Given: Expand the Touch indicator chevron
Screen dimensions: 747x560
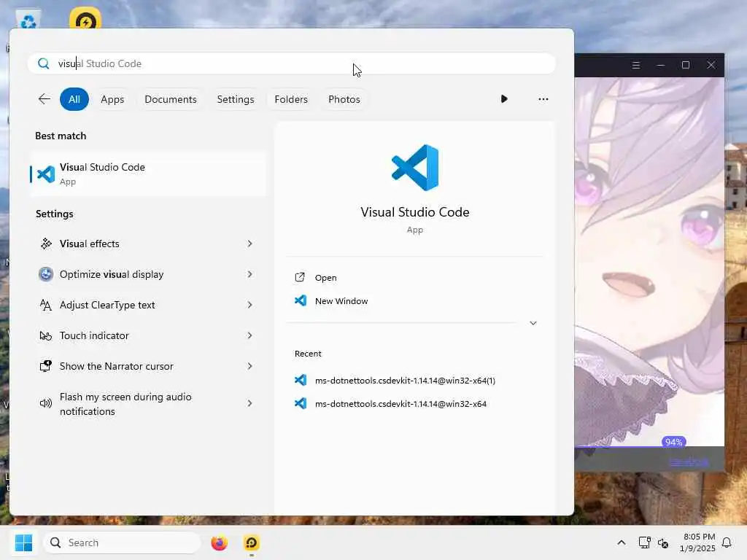Looking at the screenshot, I should [249, 335].
